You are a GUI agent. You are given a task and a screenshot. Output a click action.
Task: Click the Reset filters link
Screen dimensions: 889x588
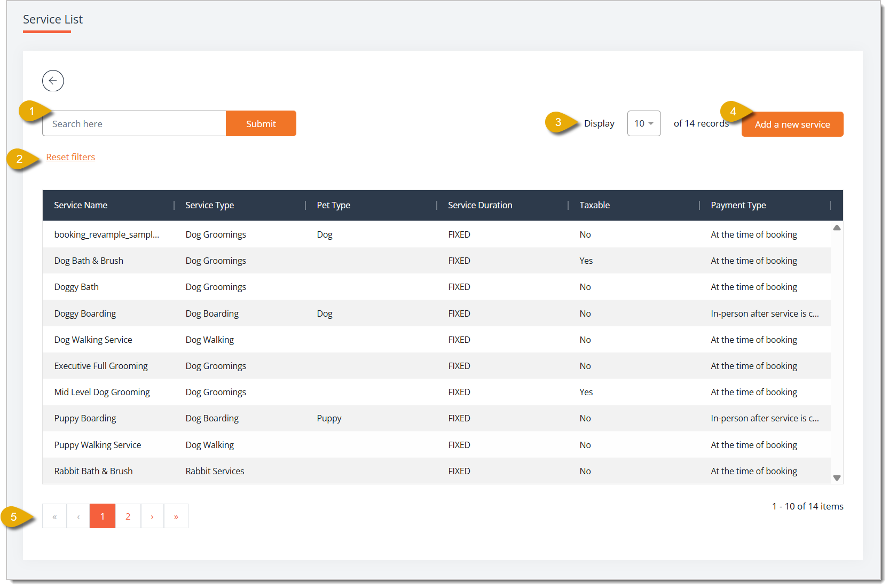(70, 157)
